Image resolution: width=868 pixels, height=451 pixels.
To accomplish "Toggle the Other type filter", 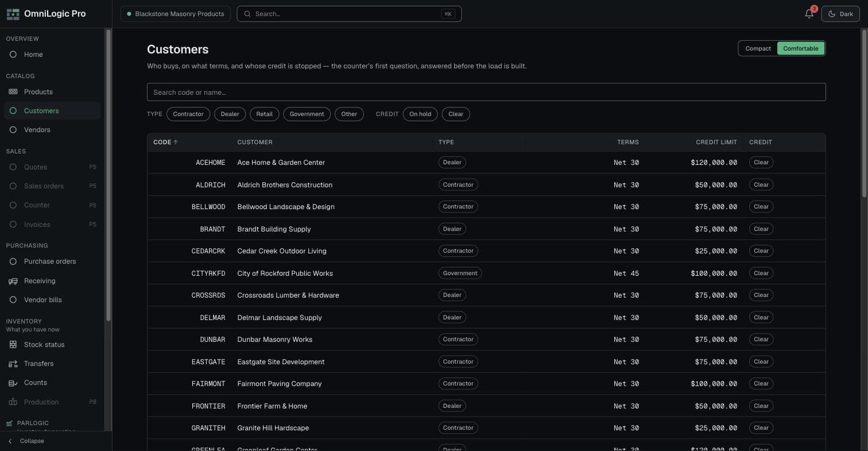I will [349, 114].
